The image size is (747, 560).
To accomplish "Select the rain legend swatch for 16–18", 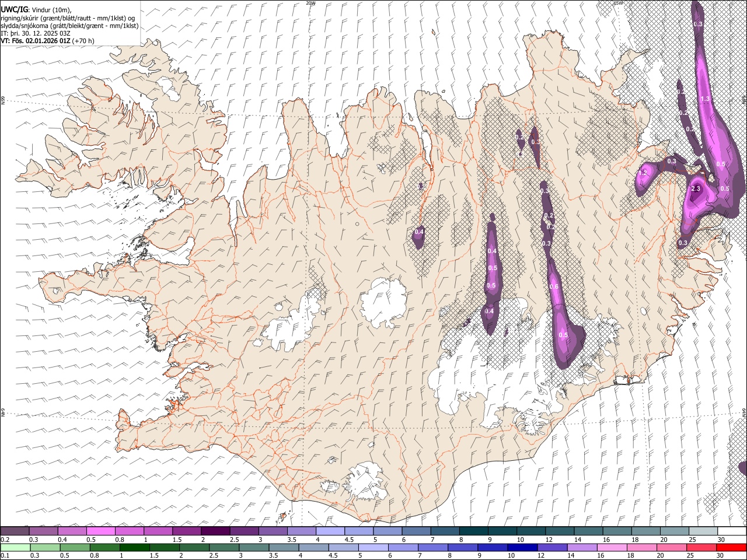I will 612,548.
